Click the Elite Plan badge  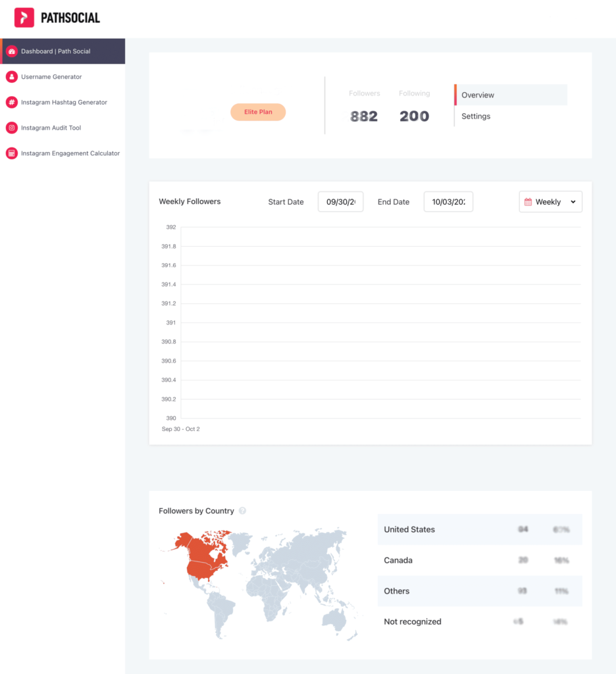tap(258, 112)
